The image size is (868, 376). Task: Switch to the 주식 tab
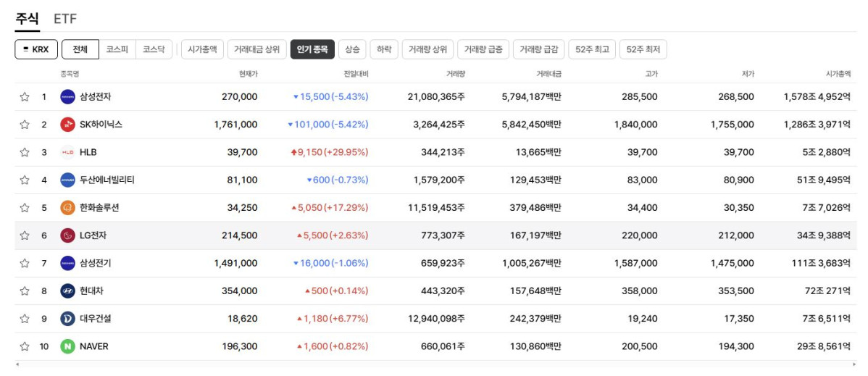27,19
